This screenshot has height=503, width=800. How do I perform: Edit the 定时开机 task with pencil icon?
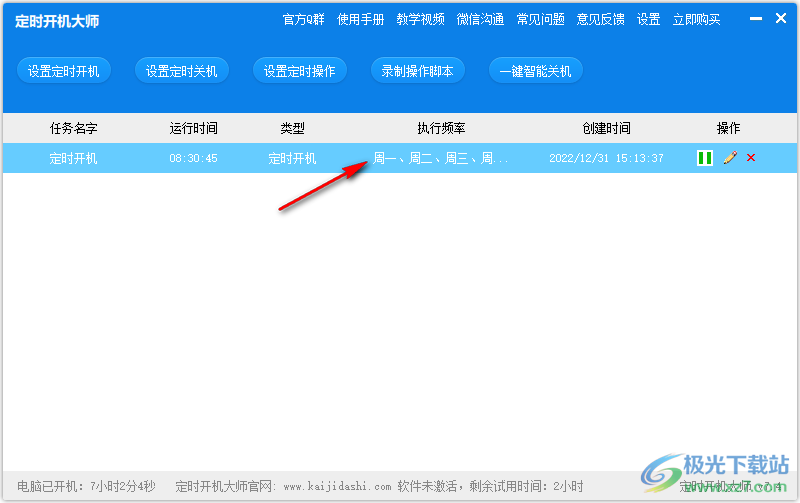point(730,158)
